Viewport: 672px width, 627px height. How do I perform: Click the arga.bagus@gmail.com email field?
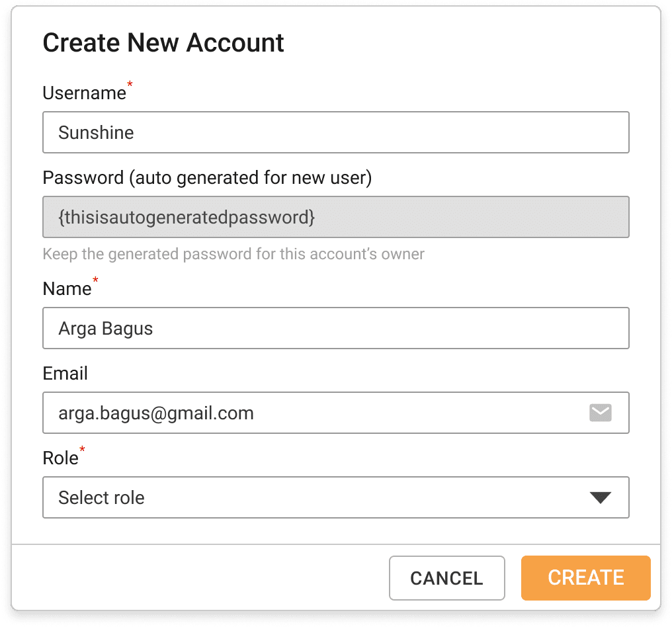336,413
